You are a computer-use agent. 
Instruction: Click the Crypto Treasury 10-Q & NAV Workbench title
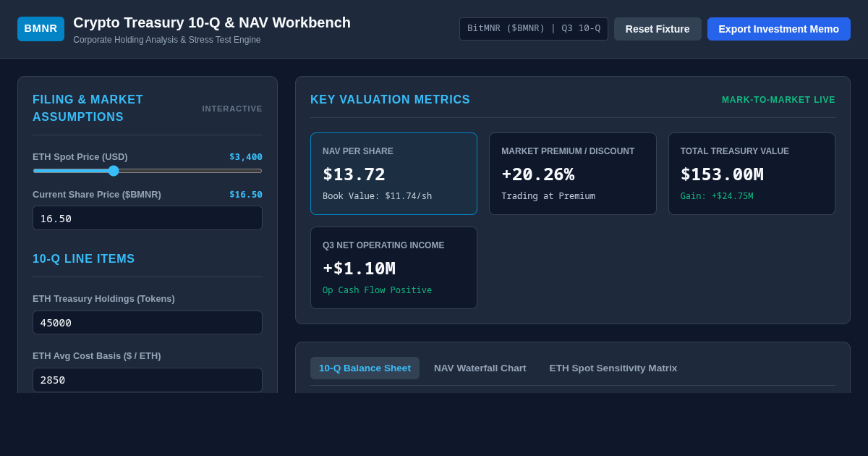click(x=212, y=22)
